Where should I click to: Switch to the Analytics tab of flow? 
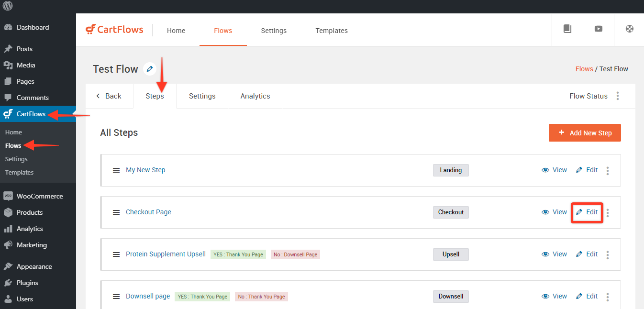coord(255,96)
